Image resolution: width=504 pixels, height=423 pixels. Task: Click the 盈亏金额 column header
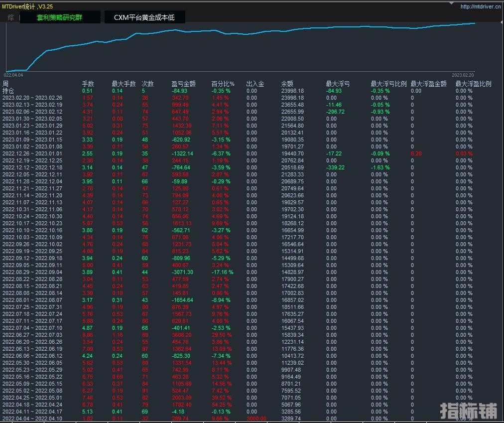pyautogui.click(x=183, y=84)
